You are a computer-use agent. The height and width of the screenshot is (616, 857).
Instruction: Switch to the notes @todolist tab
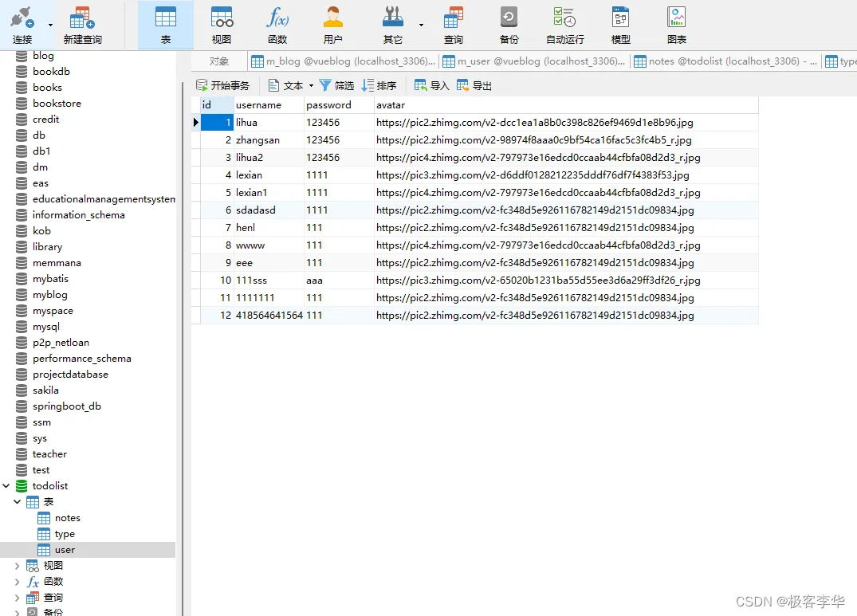(725, 61)
